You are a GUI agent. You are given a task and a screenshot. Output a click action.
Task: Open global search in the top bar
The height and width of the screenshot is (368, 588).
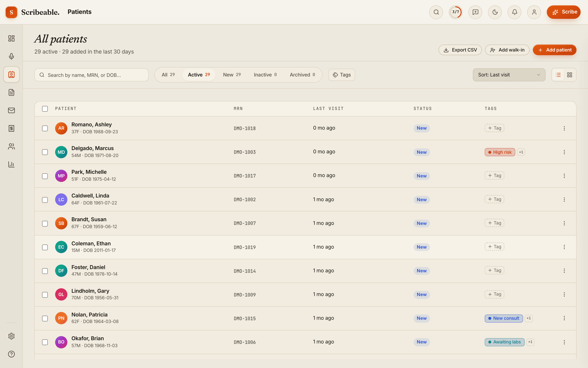(x=436, y=12)
